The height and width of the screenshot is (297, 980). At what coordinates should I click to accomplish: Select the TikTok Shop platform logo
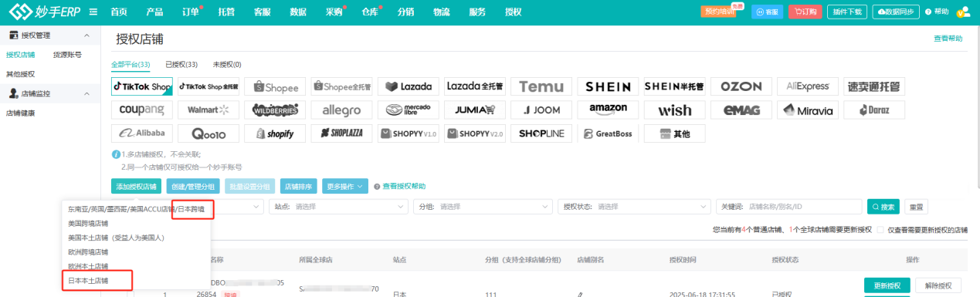[142, 86]
